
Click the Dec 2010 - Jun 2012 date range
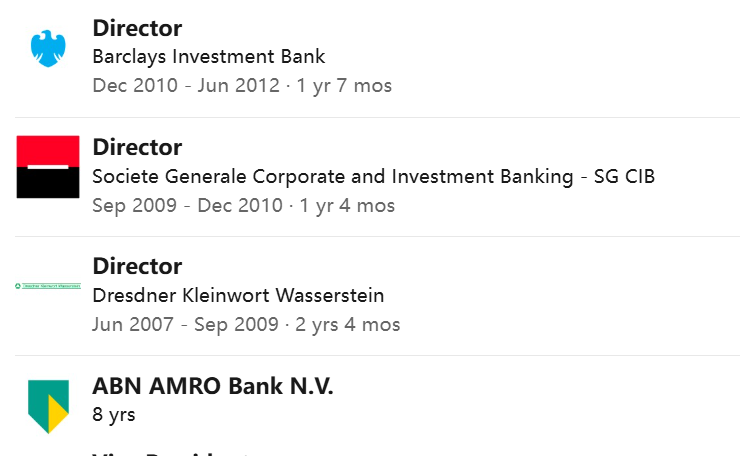pos(186,85)
